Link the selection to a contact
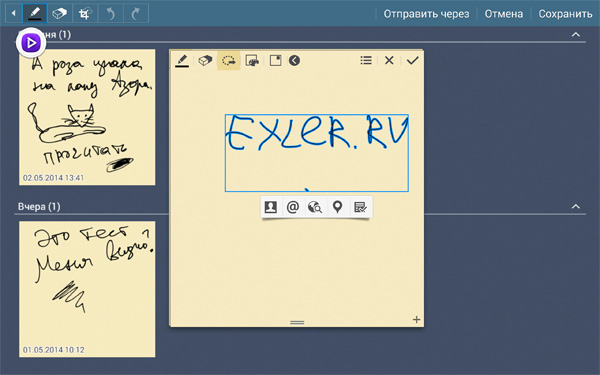600x375 pixels. pyautogui.click(x=271, y=207)
